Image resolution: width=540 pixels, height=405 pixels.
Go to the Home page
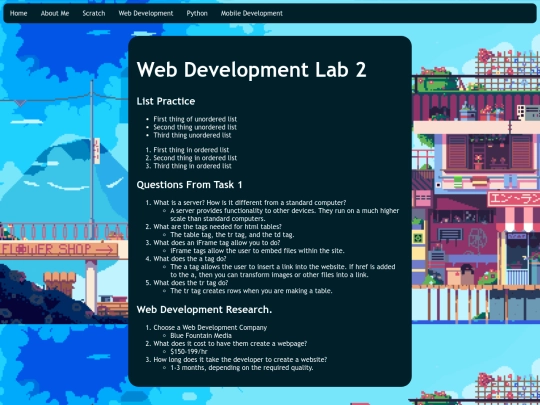19,13
